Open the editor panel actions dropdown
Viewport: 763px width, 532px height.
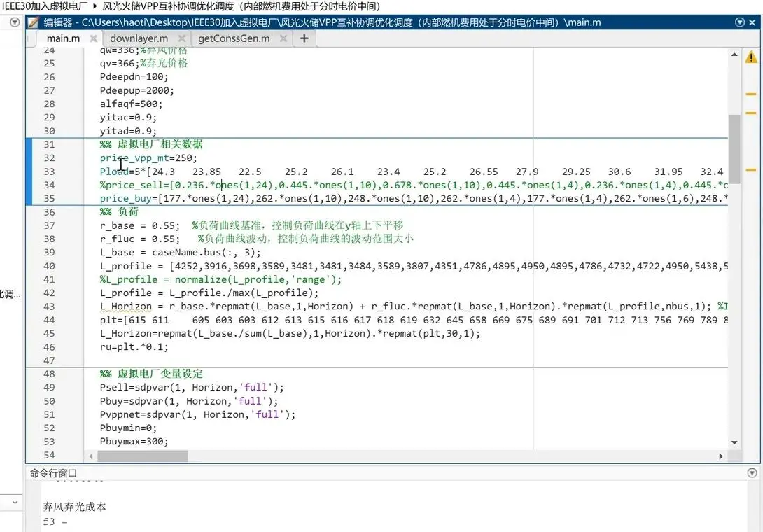[740, 22]
